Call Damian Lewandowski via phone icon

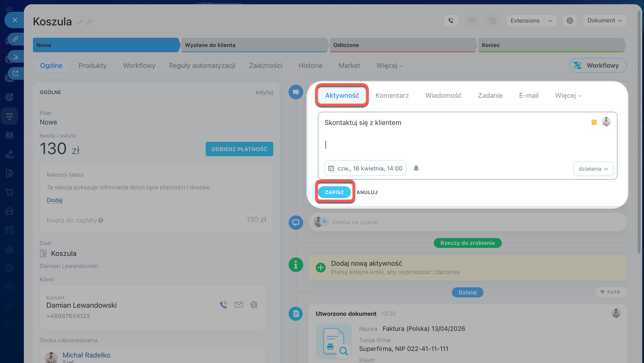(x=224, y=305)
